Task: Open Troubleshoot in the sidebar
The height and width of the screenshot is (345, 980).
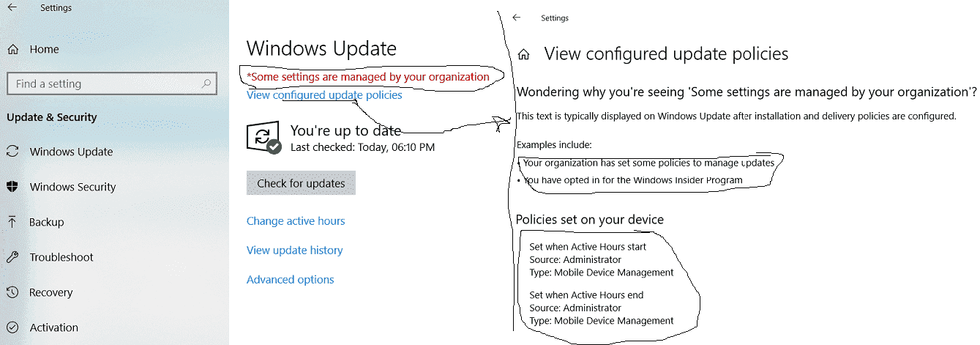Action: click(61, 257)
